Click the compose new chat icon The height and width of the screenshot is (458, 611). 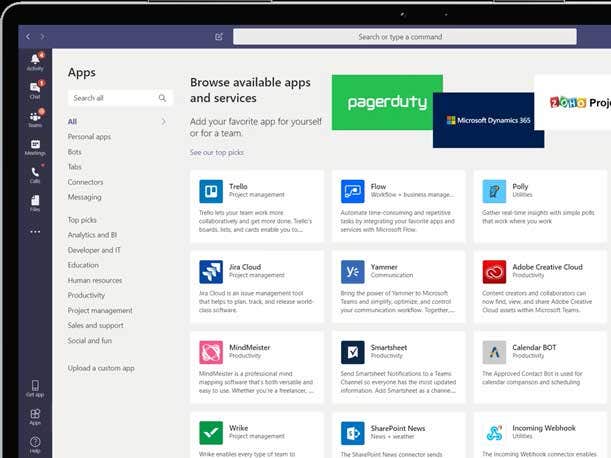click(219, 37)
